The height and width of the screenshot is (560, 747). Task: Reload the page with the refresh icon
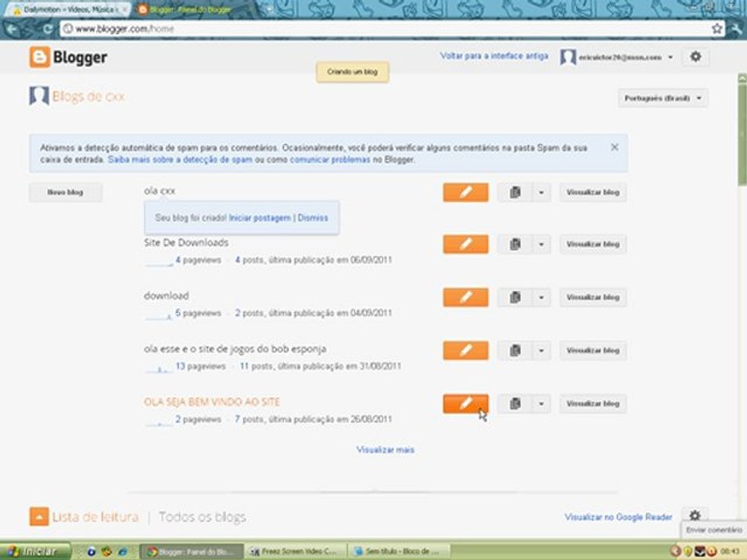[47, 29]
